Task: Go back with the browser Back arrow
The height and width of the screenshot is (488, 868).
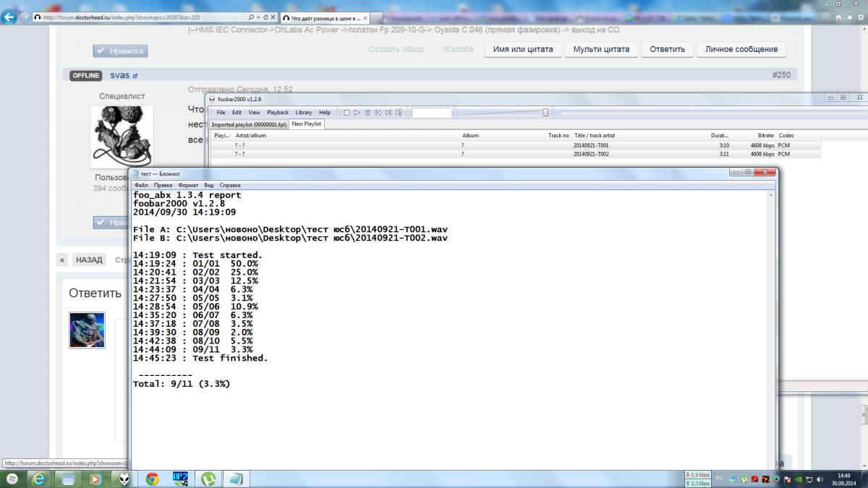Action: (x=9, y=17)
